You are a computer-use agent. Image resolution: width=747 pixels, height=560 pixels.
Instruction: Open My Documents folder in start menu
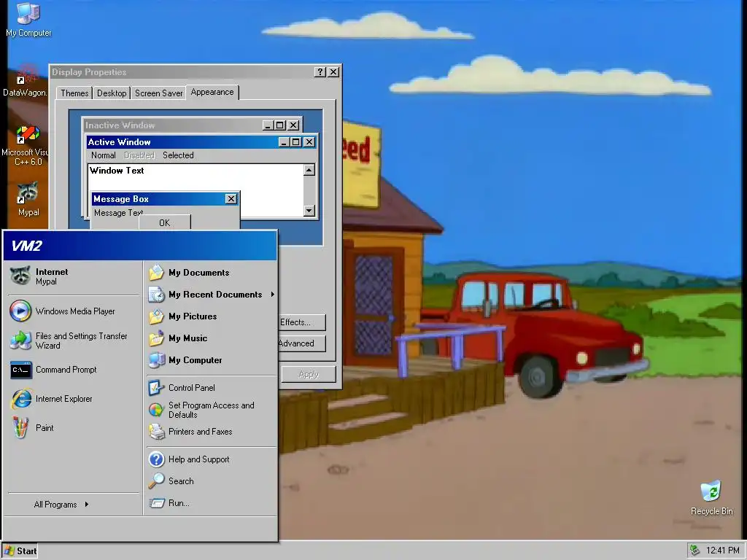211,273
